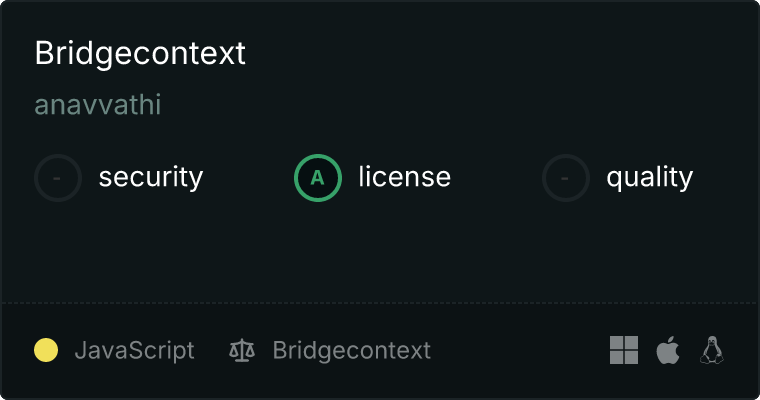Select the license label beside A badge

pyautogui.click(x=404, y=178)
